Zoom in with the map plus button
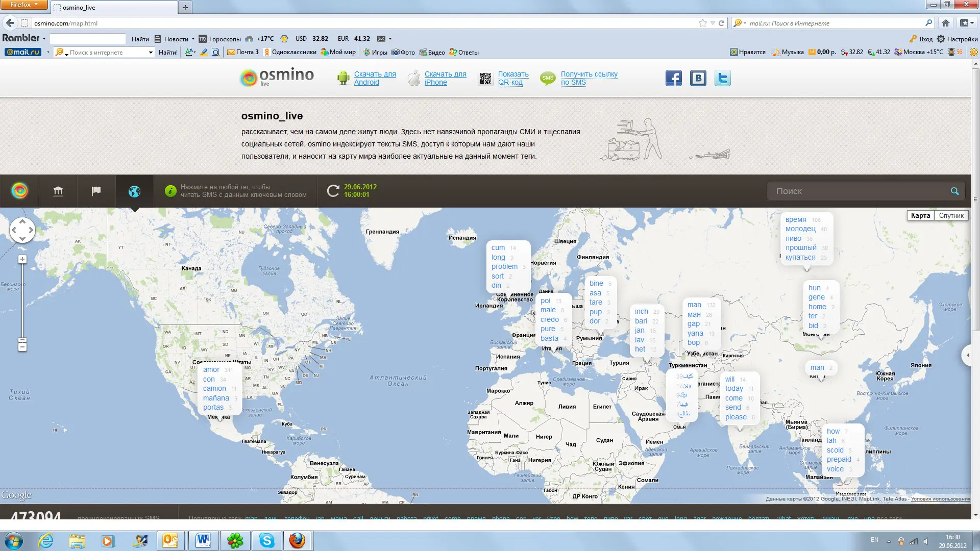980x551 pixels. (x=22, y=259)
